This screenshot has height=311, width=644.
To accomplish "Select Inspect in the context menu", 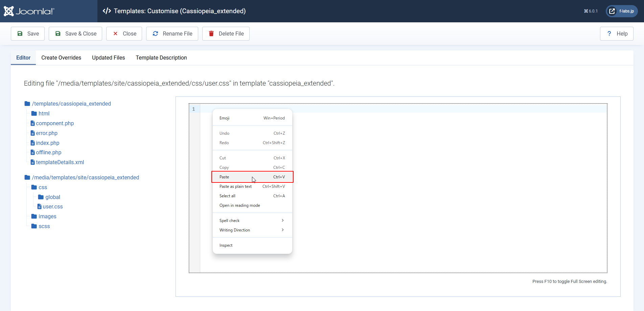I will click(226, 245).
